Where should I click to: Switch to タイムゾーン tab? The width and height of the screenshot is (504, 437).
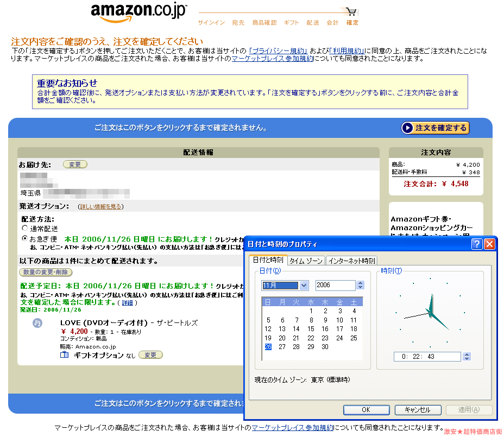306,261
